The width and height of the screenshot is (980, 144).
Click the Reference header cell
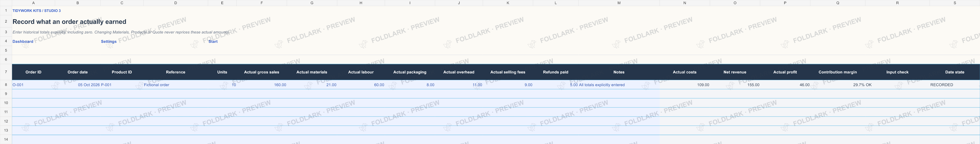[x=176, y=72]
